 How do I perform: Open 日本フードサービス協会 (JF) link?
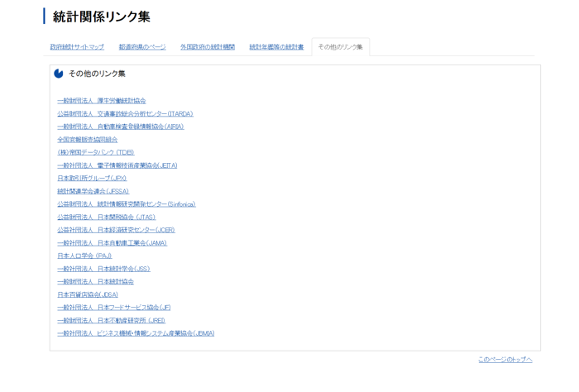tap(114, 308)
